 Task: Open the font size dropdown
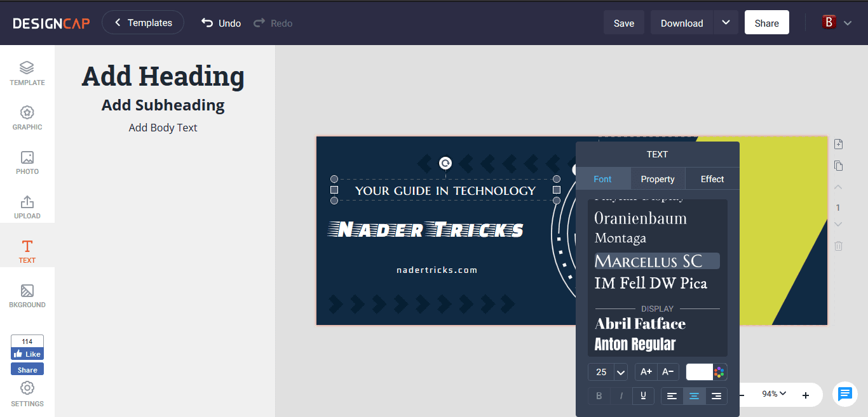point(621,373)
